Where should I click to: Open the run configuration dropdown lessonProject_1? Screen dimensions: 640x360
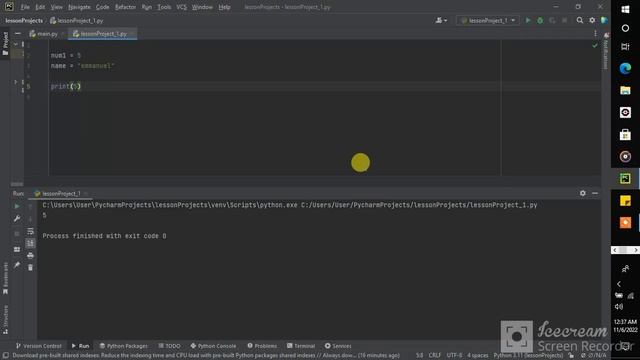pyautogui.click(x=488, y=20)
